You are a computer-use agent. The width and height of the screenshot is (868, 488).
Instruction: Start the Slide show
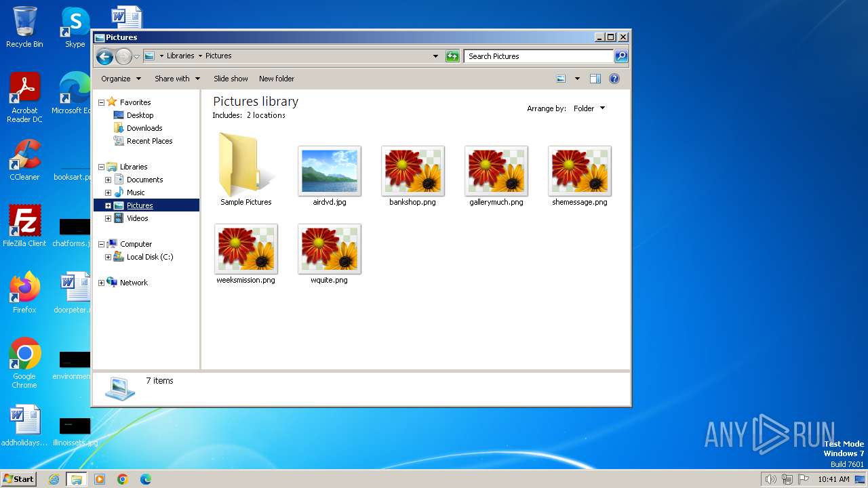(231, 79)
